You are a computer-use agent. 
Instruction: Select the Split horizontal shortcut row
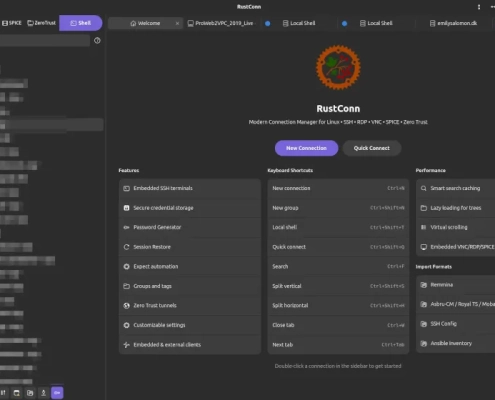[x=338, y=306]
